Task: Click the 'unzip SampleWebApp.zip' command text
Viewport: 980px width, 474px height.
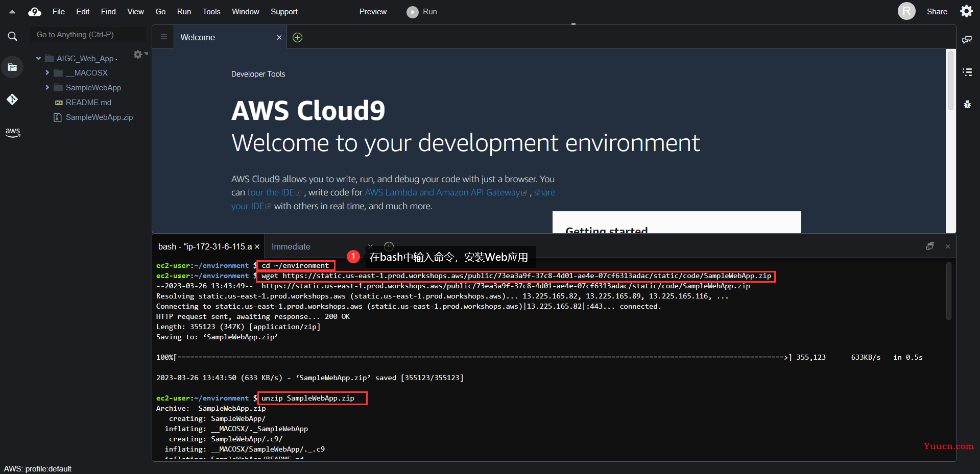Action: pos(308,398)
